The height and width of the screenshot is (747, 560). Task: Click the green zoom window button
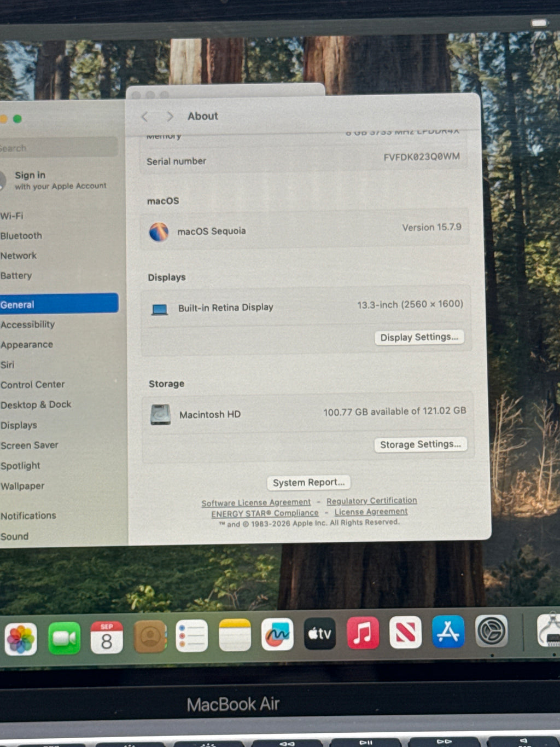tap(17, 119)
